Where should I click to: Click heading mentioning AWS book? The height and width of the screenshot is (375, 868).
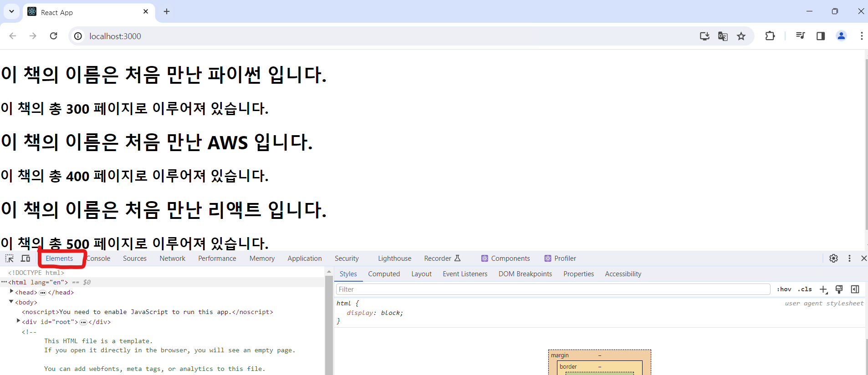157,142
